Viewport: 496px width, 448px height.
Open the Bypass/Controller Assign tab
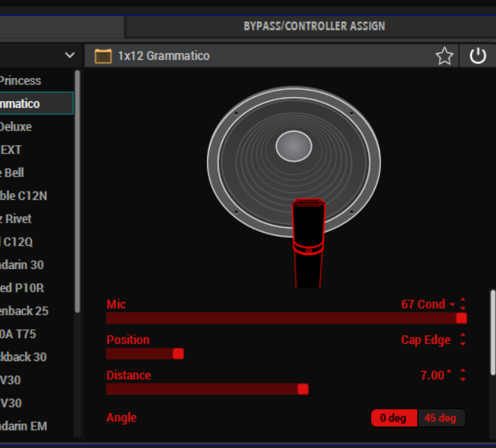pyautogui.click(x=314, y=26)
